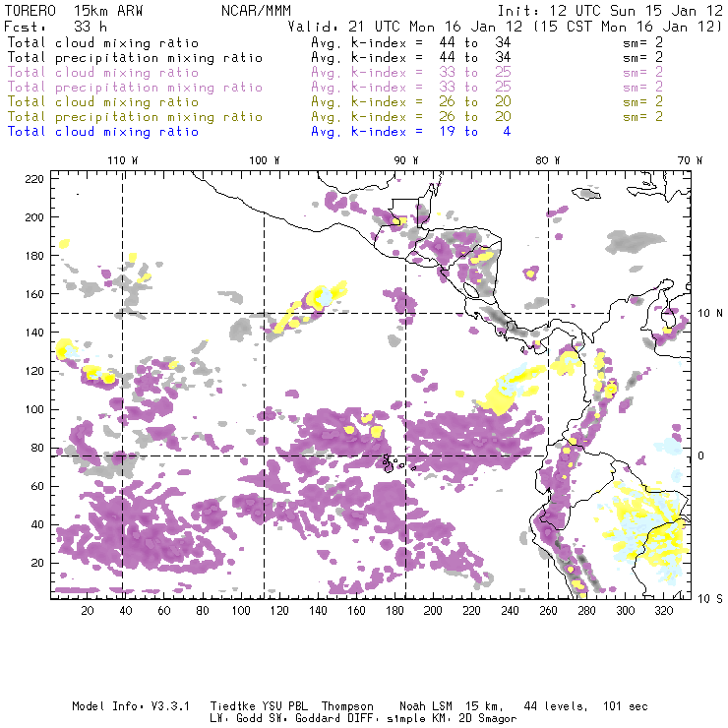Click the '110 W' longitude label
728x728 pixels.
(123, 160)
